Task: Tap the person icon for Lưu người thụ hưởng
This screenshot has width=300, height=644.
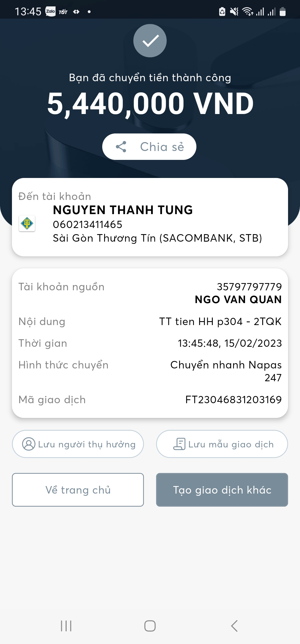Action: 29,444
